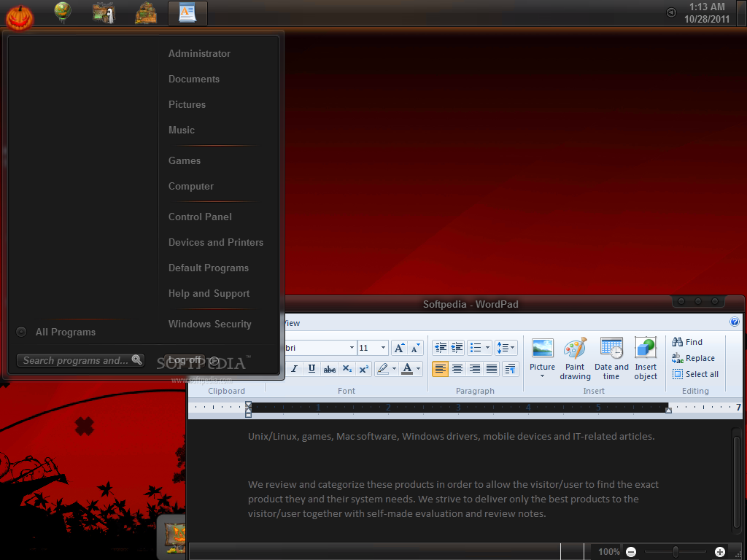
Task: Open the text color dropdown arrow
Action: point(418,368)
